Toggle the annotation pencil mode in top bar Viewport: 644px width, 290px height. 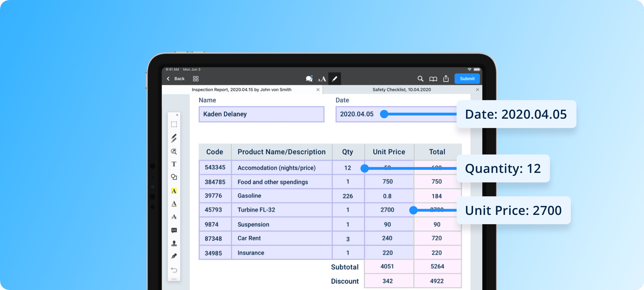tap(334, 79)
